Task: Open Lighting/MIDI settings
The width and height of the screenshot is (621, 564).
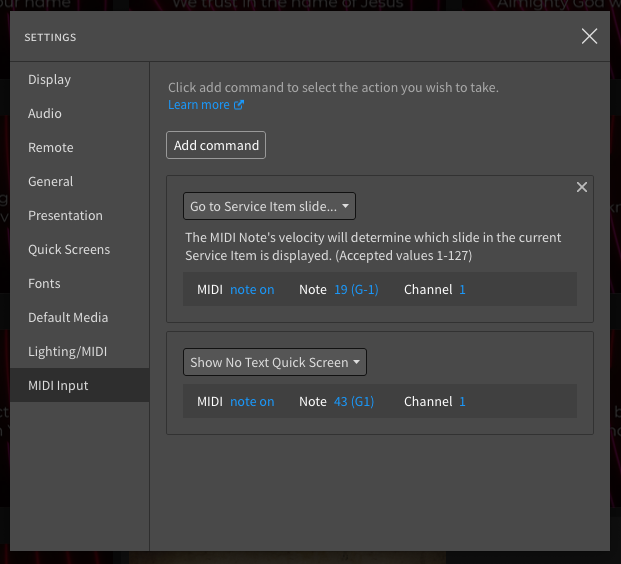Action: (x=67, y=352)
